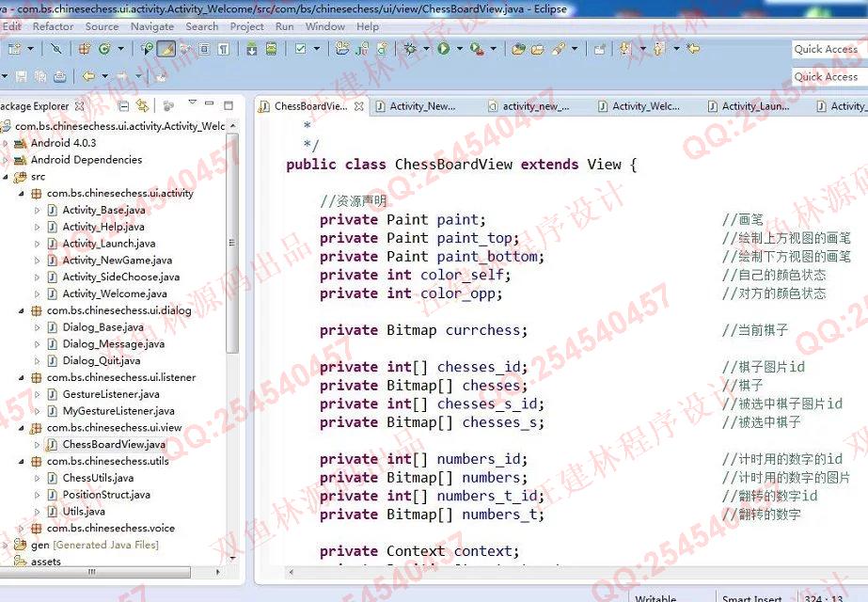This screenshot has width=868, height=602.
Task: Click the Last Edit Location icon
Action: pos(693,49)
